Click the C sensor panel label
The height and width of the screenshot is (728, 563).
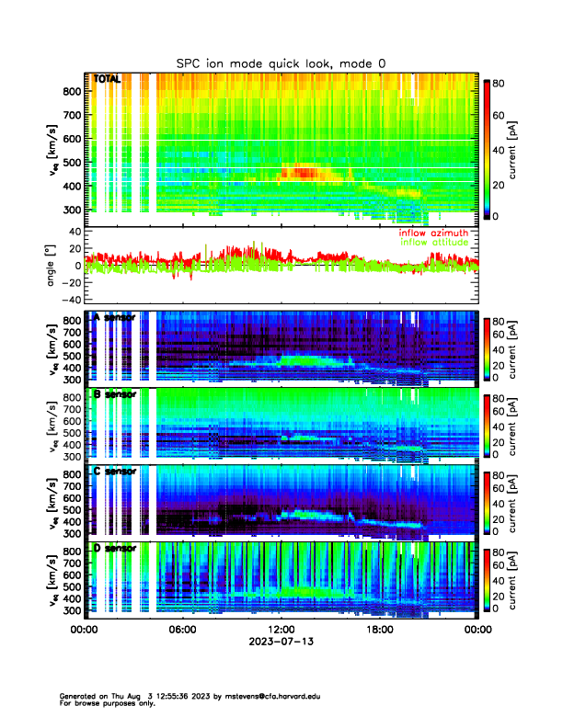coord(114,471)
